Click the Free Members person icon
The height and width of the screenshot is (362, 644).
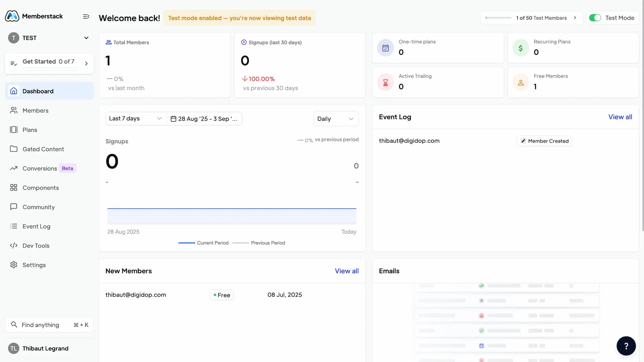tap(520, 83)
